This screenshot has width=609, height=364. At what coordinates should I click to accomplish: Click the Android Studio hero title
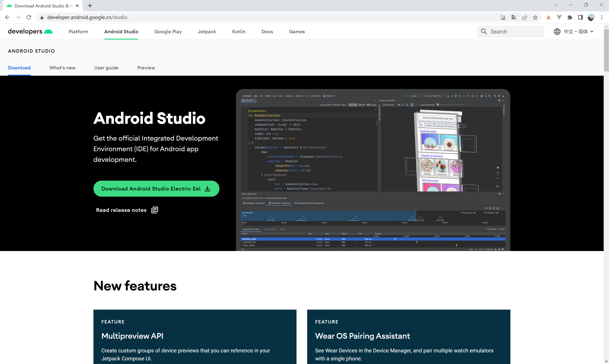tap(149, 118)
